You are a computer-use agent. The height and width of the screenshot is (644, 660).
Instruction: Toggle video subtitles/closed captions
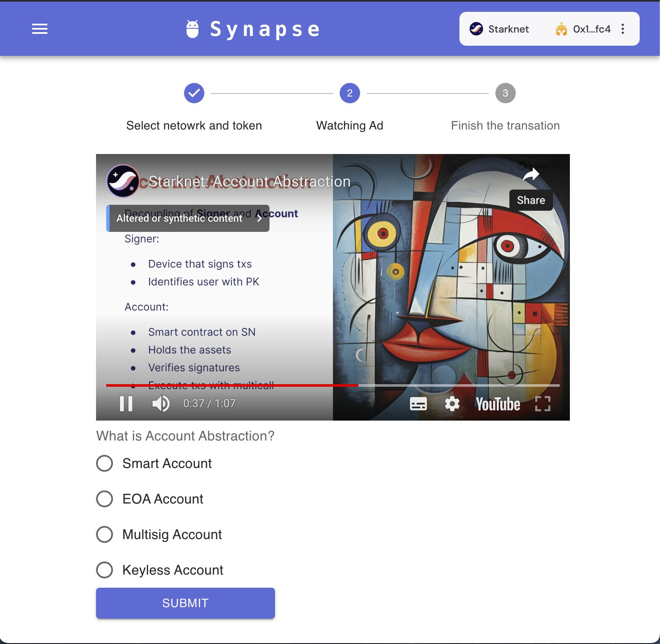tap(418, 404)
